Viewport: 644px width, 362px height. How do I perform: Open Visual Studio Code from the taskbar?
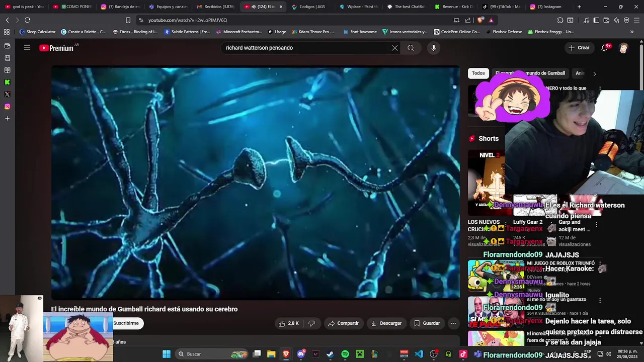tap(419, 354)
